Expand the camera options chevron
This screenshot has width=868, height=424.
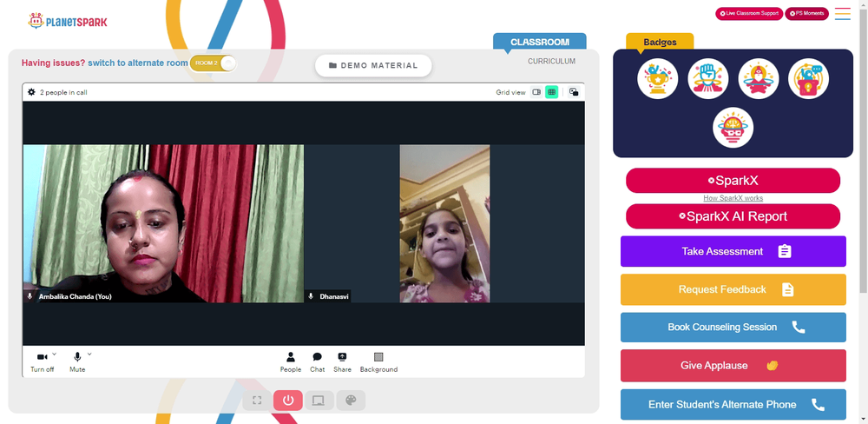pyautogui.click(x=54, y=354)
